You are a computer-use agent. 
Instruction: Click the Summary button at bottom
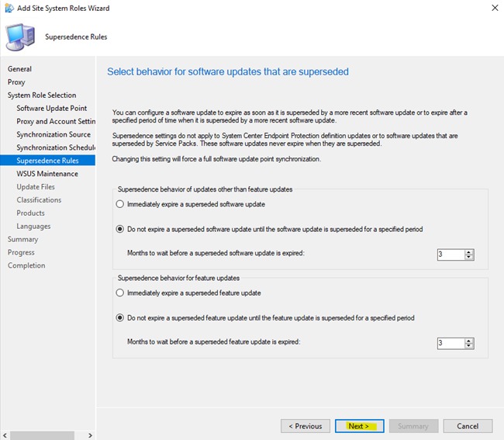click(414, 426)
